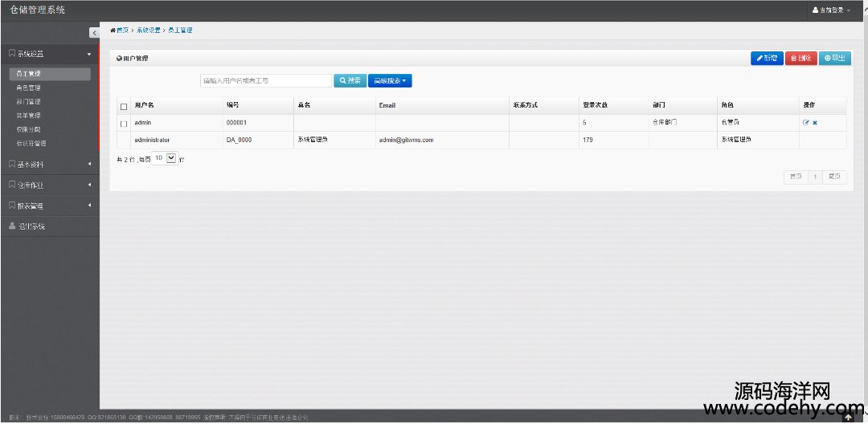Click page 1 in the pagination
This screenshot has height=424, width=868.
(815, 177)
